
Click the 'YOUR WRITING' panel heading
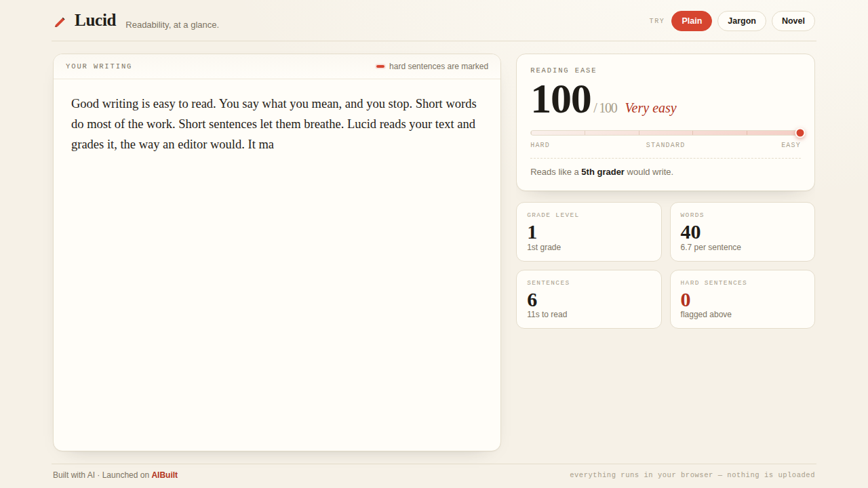99,66
